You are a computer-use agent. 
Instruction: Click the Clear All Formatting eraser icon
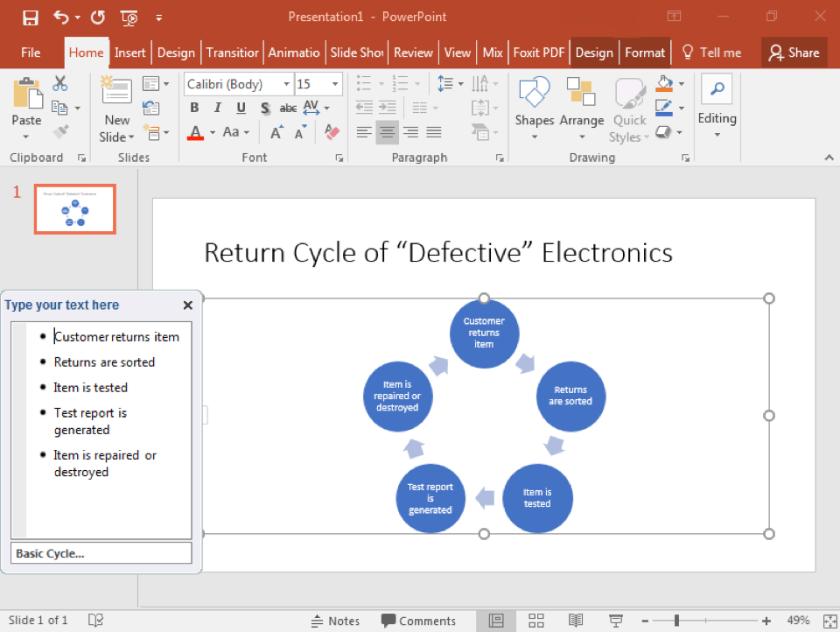point(332,132)
